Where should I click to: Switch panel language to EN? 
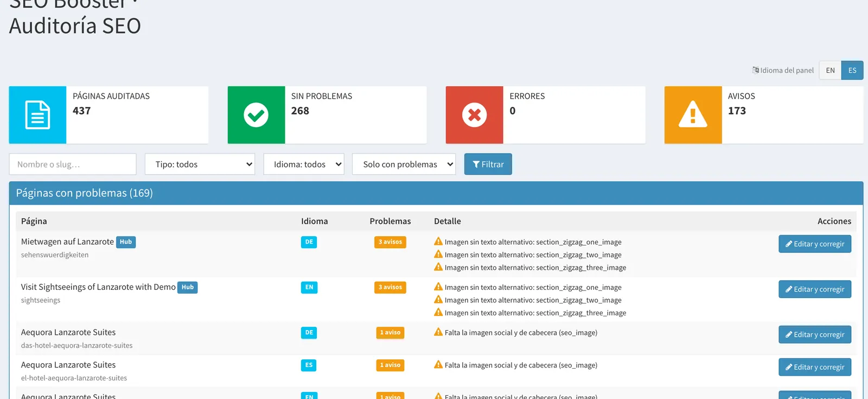pos(830,70)
